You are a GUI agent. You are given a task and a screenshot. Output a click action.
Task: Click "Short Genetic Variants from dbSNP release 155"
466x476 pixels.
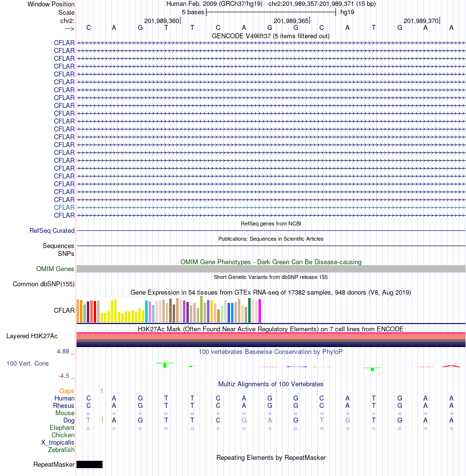[x=271, y=277]
